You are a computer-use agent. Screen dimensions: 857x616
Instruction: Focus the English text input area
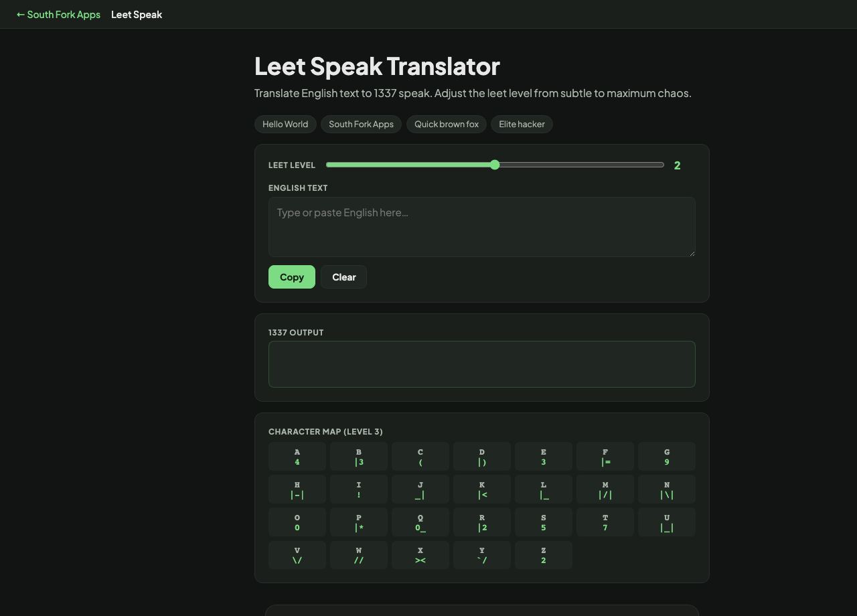tap(482, 227)
